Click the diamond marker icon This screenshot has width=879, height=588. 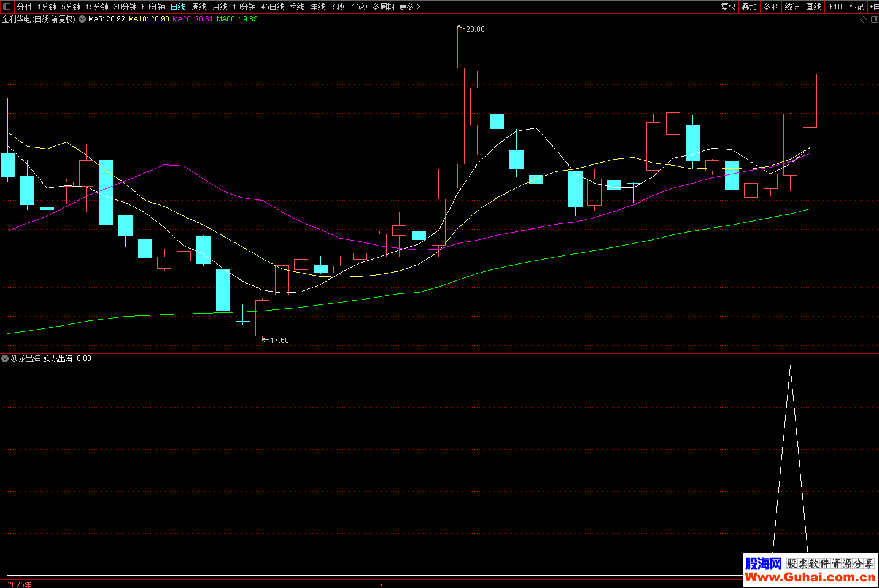coord(864,19)
